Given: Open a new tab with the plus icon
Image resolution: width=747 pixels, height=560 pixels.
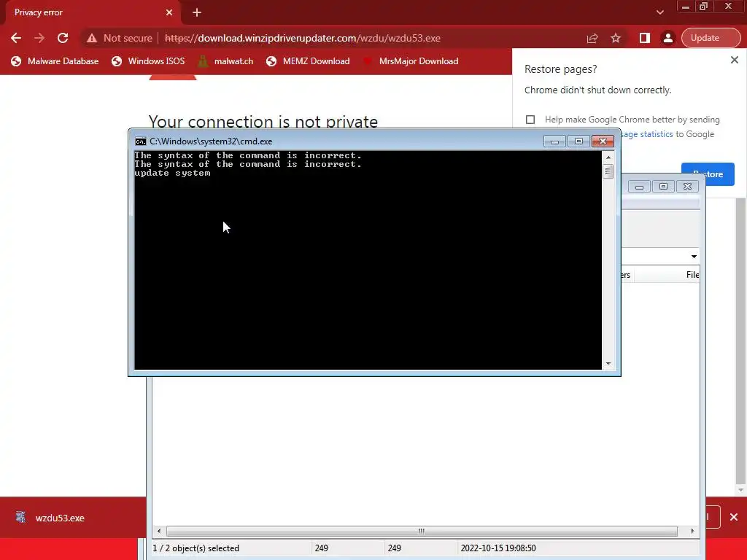Looking at the screenshot, I should tap(197, 13).
